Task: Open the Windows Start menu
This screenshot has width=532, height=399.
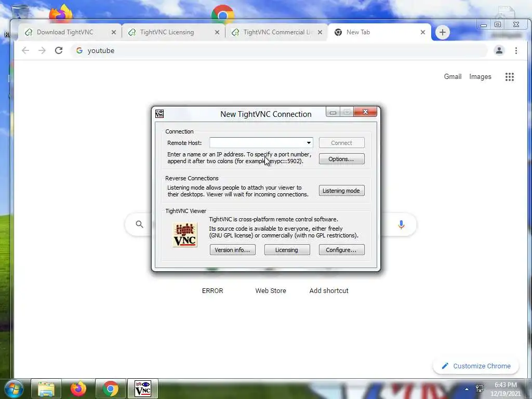Action: 14,389
